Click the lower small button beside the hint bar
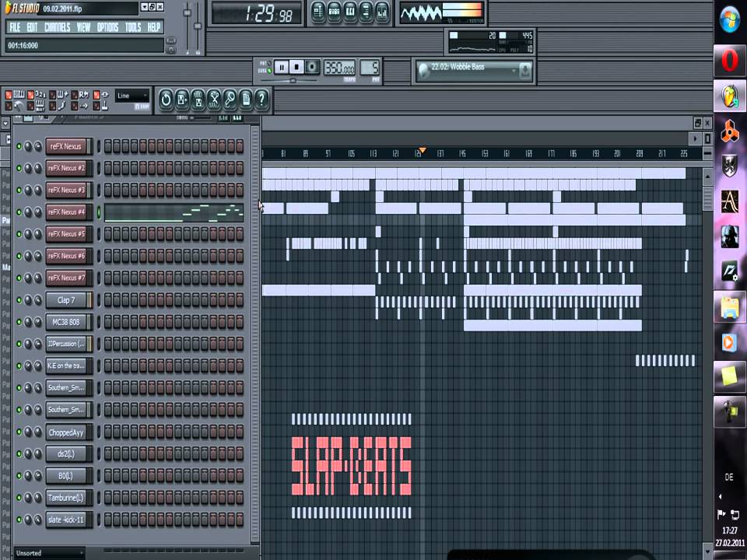Image resolution: width=747 pixels, height=560 pixels. pyautogui.click(x=171, y=50)
